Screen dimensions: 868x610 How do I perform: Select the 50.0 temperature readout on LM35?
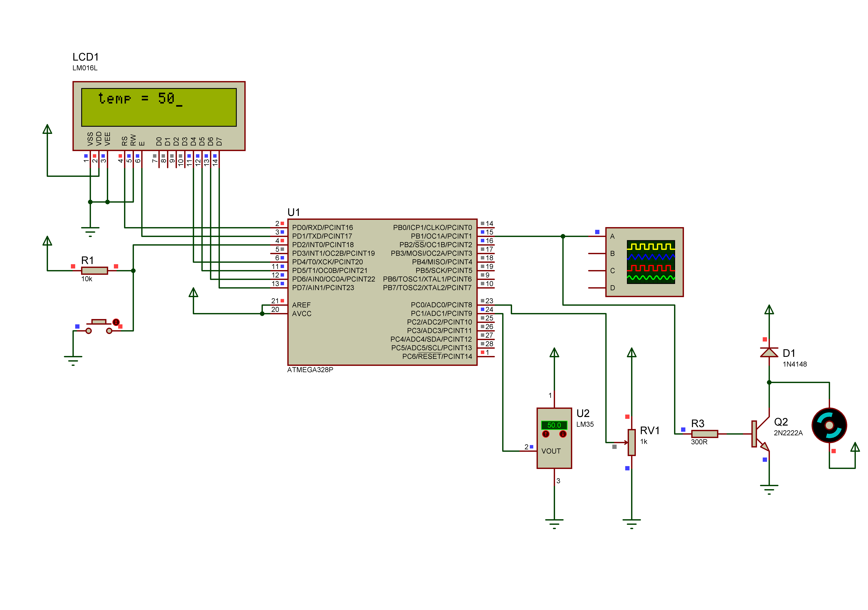point(554,425)
